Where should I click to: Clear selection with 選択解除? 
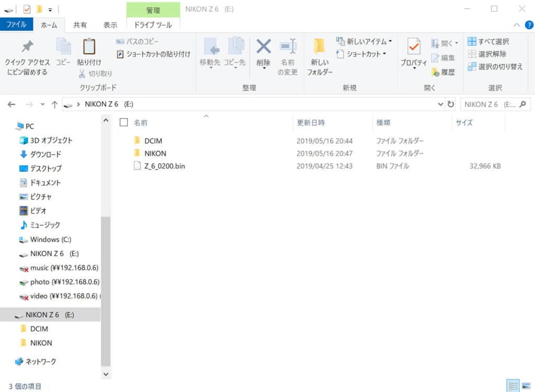click(x=487, y=54)
